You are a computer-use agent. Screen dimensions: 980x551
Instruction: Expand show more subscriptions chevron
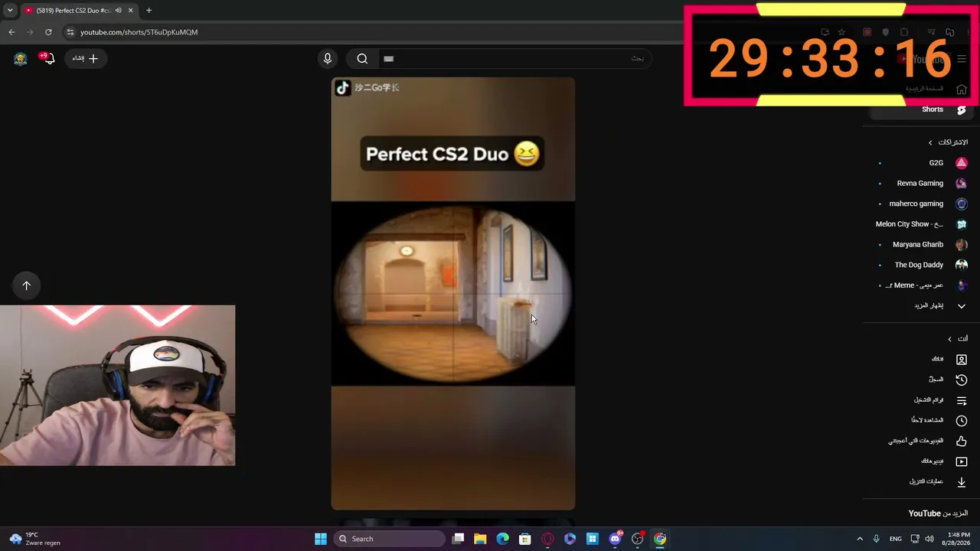pyautogui.click(x=962, y=306)
